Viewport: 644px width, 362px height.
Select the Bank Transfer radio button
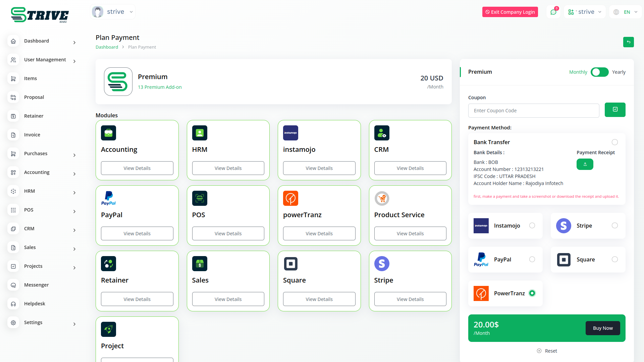pyautogui.click(x=614, y=142)
